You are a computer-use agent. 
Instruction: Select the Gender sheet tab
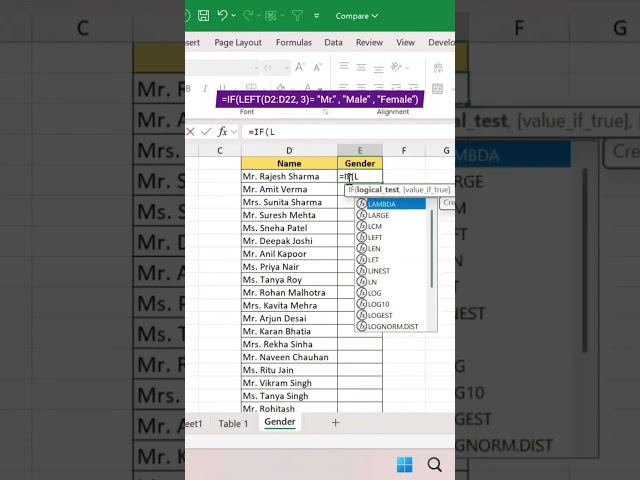(280, 422)
